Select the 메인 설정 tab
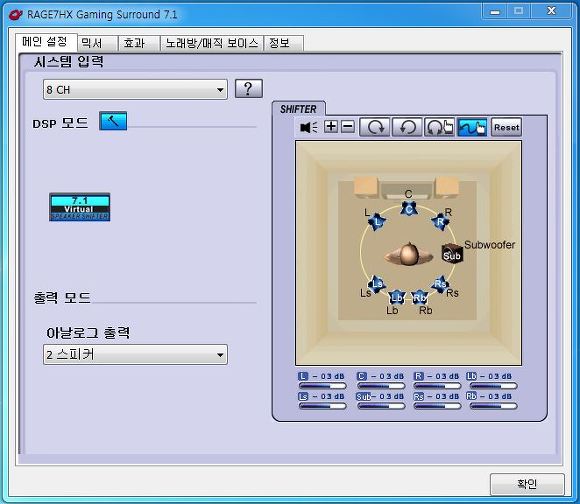The height and width of the screenshot is (504, 580). click(x=46, y=42)
